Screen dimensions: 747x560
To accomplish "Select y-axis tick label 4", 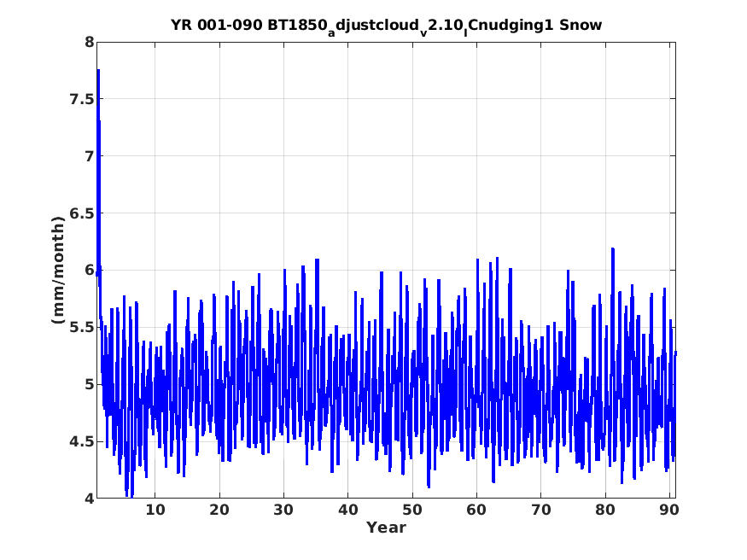I will [x=90, y=499].
